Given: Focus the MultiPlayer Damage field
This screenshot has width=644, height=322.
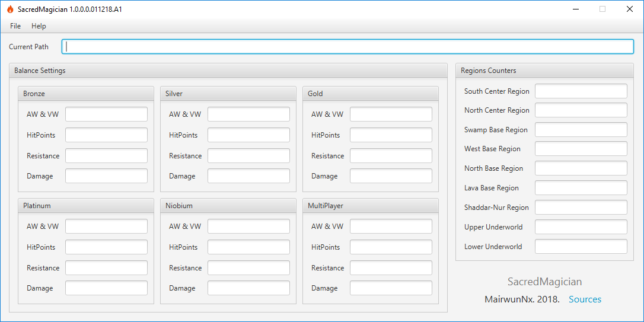Looking at the screenshot, I should click(391, 288).
